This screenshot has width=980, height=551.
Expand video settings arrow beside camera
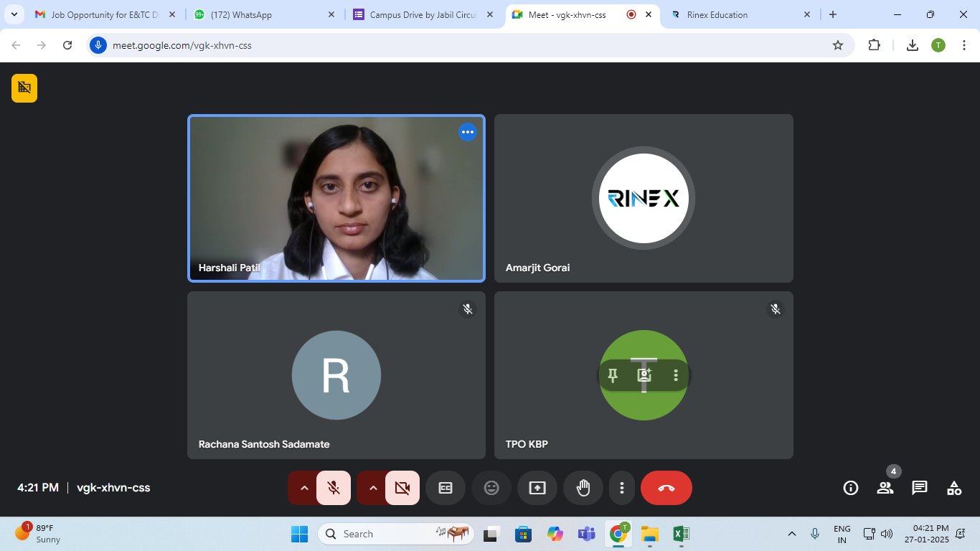pyautogui.click(x=373, y=488)
